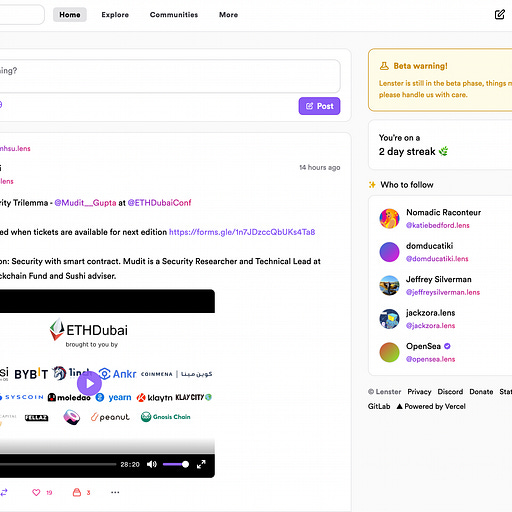Open the Home tab
The height and width of the screenshot is (512, 512).
(x=70, y=15)
